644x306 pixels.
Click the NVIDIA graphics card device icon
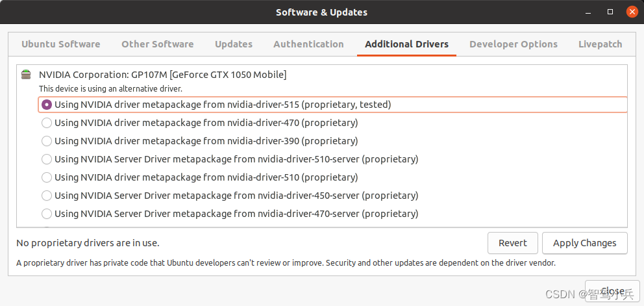click(x=26, y=75)
